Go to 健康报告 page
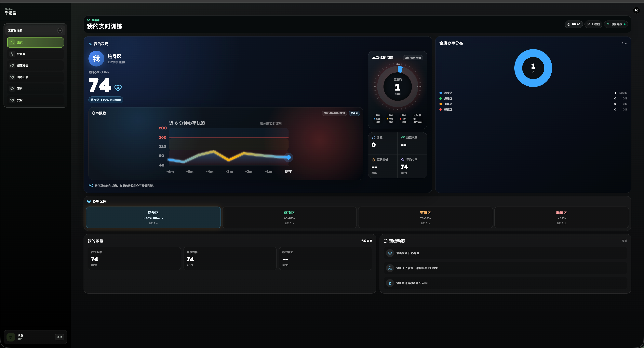Screen dimensions: 644x348 click(x=35, y=65)
